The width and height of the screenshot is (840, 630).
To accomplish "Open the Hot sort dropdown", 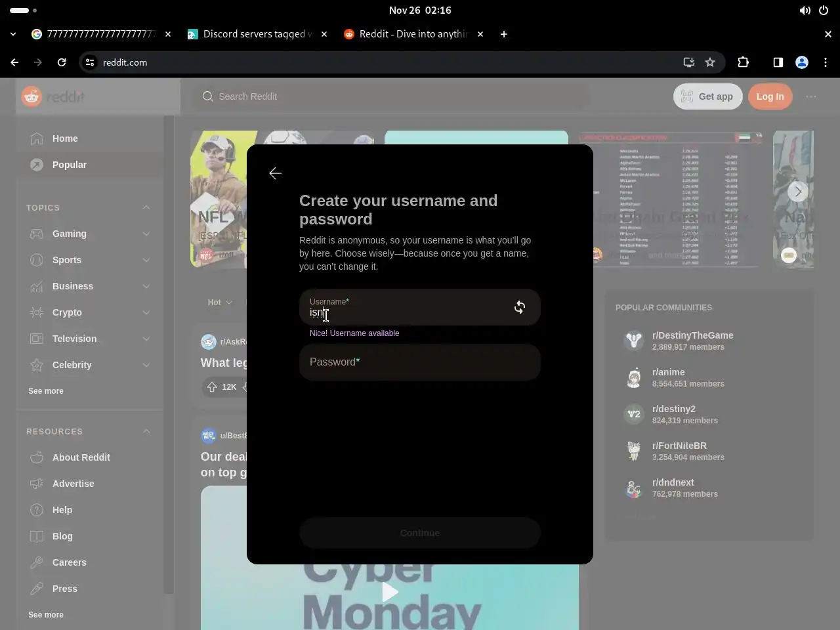I will pos(220,303).
